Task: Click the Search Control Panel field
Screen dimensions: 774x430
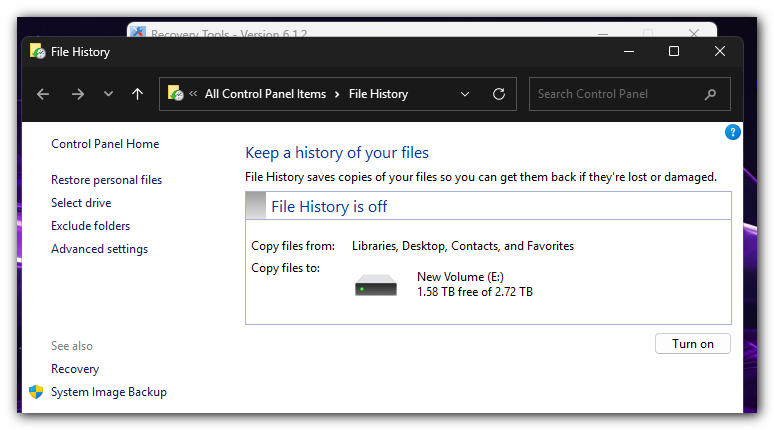Action: pos(615,94)
